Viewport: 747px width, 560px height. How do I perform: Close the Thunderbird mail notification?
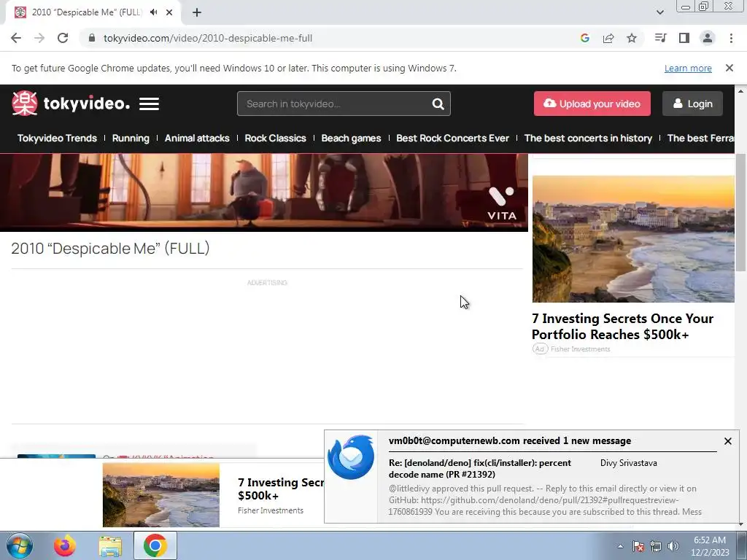(727, 441)
